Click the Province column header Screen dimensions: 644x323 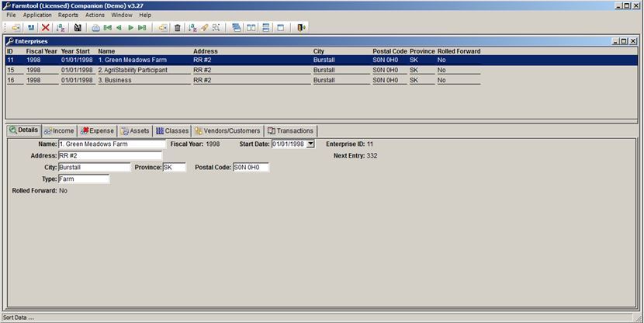pyautogui.click(x=422, y=51)
